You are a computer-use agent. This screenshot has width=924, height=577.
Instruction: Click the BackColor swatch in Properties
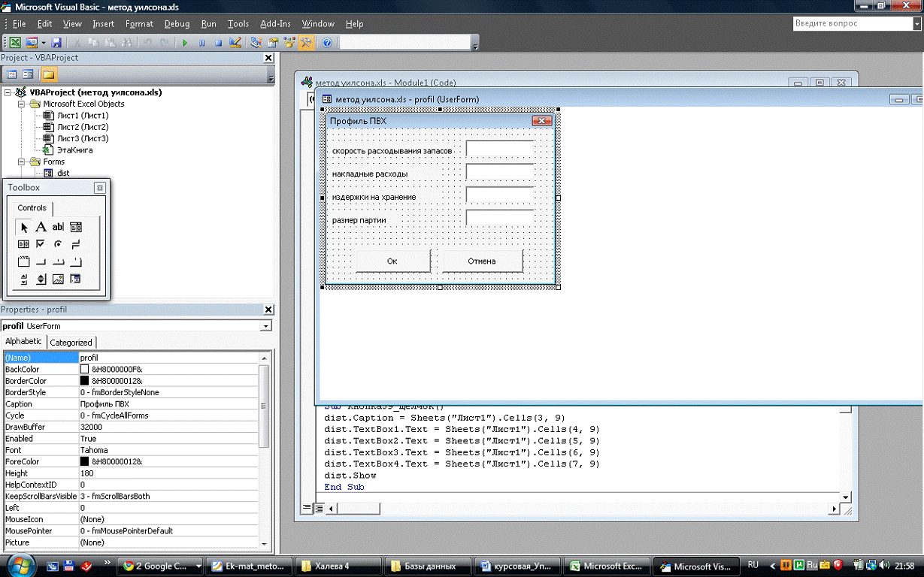coord(84,370)
